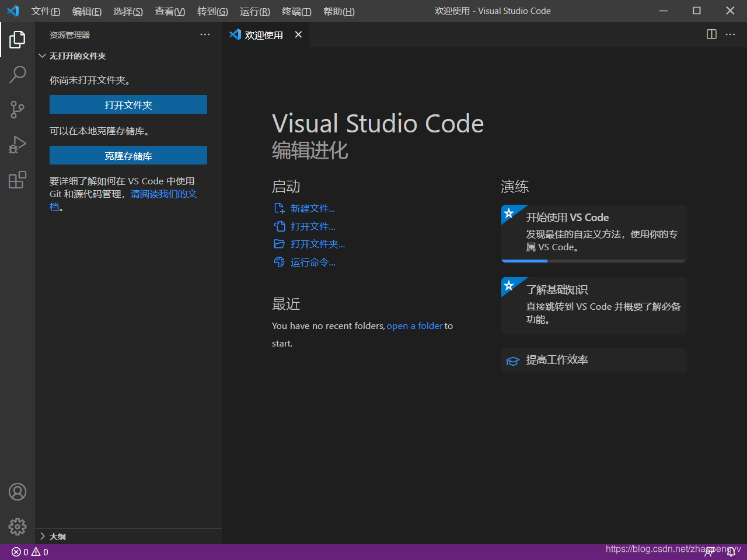Screen dimensions: 747x560
Task: Open the 终端(T) menu
Action: tap(296, 11)
